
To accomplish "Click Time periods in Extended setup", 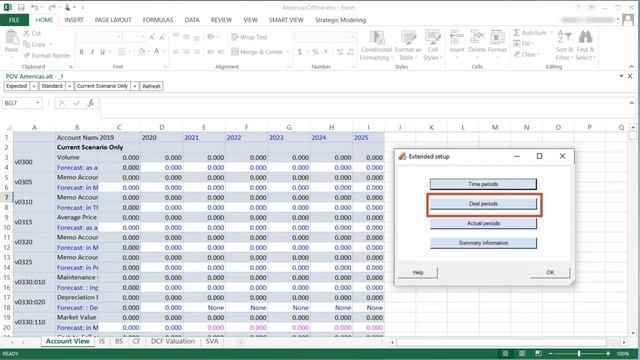I will [483, 184].
